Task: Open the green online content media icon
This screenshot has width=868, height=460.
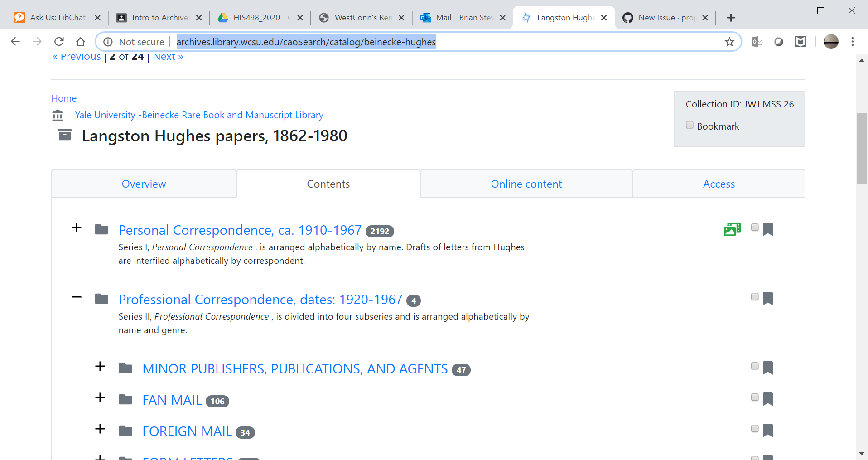Action: (x=732, y=229)
